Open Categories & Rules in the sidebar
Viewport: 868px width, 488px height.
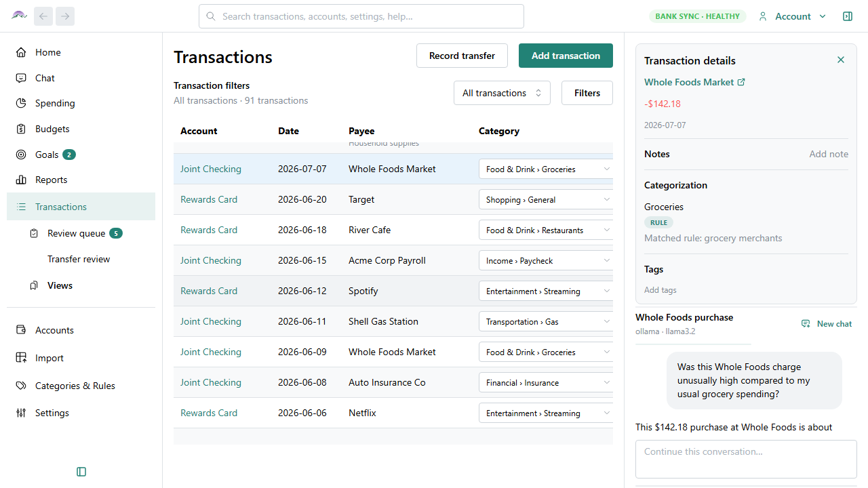[81, 386]
